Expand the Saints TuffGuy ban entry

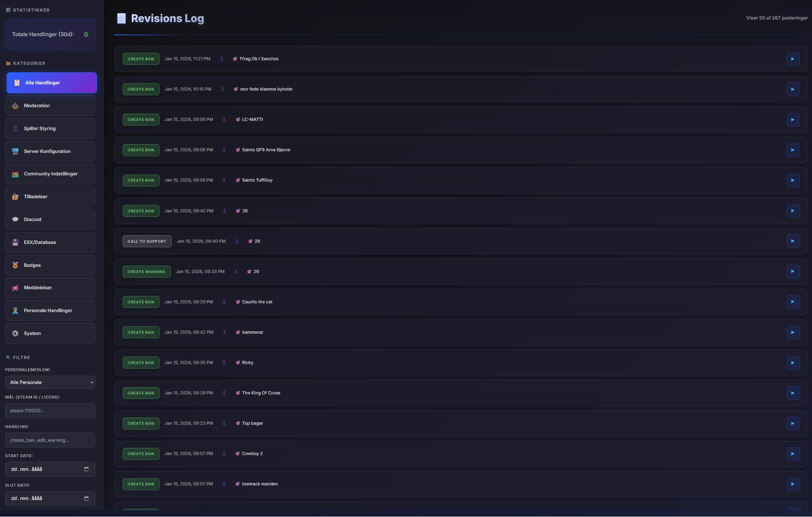[x=793, y=180]
